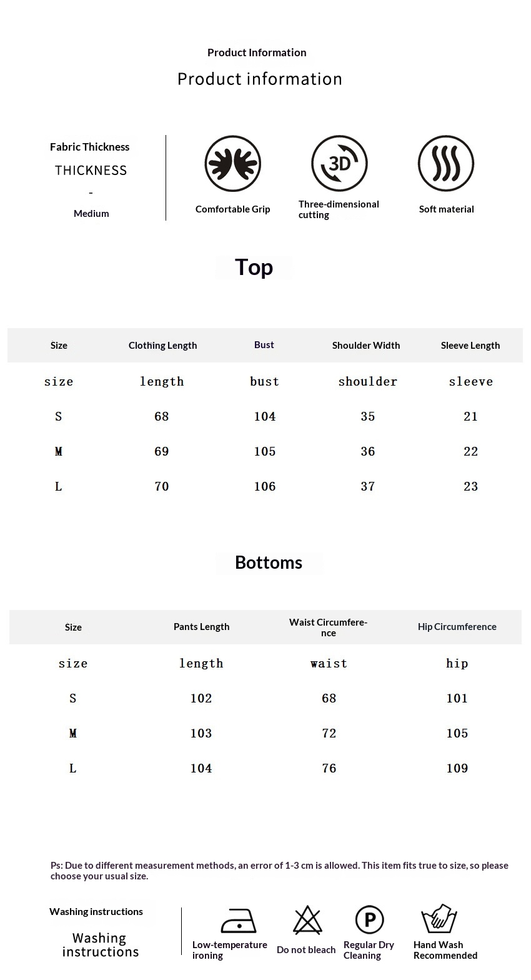Click the Product Information title
This screenshot has width=531, height=980.
pyautogui.click(x=257, y=52)
